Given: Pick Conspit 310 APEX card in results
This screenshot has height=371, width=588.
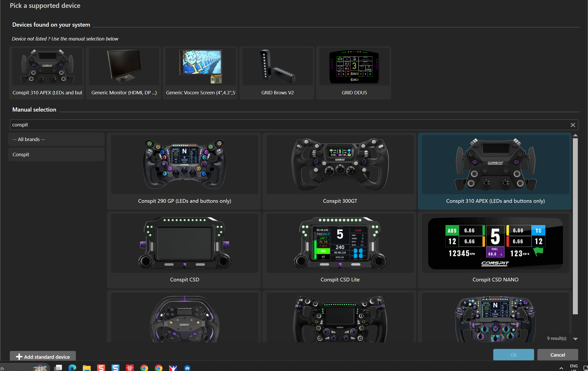Looking at the screenshot, I should pyautogui.click(x=495, y=171).
